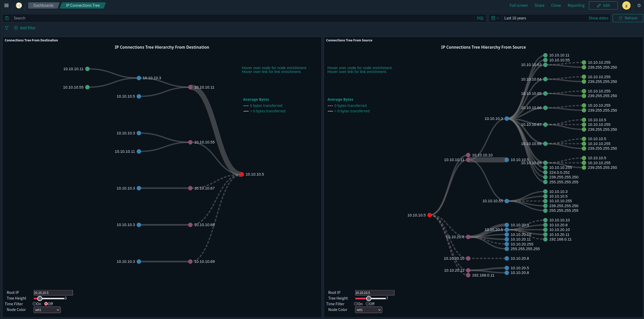Expand the calendar quick time menu
Viewport: 644px width, 319px height.
pos(495,18)
